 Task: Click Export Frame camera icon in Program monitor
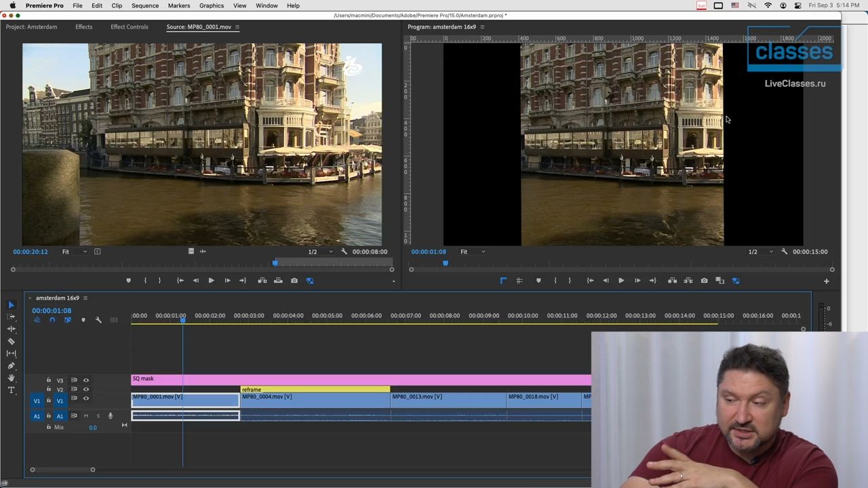[x=704, y=281]
